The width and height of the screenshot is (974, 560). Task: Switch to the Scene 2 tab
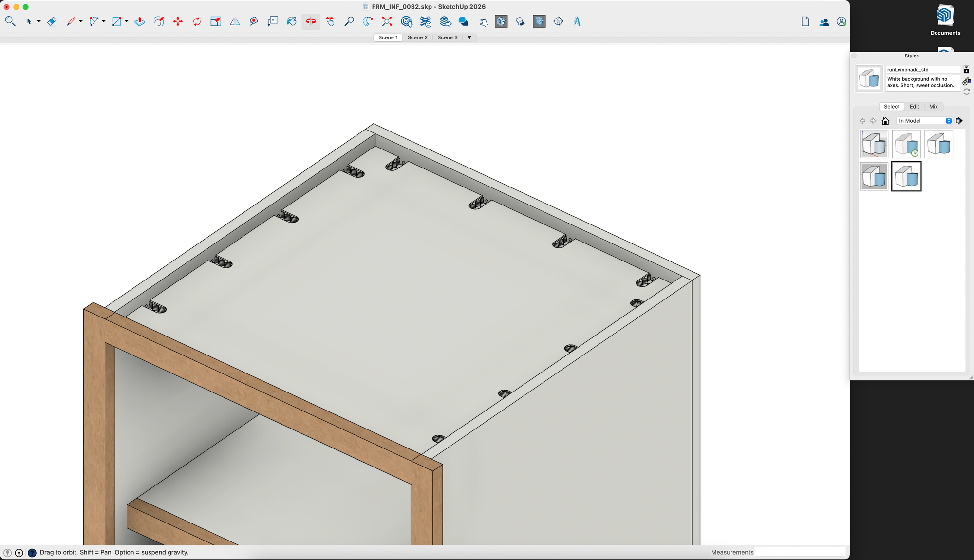[417, 37]
